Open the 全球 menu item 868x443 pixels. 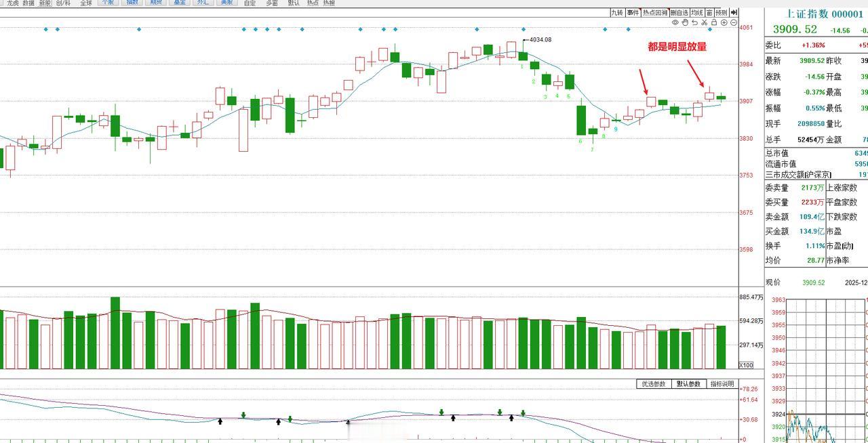[86, 3]
